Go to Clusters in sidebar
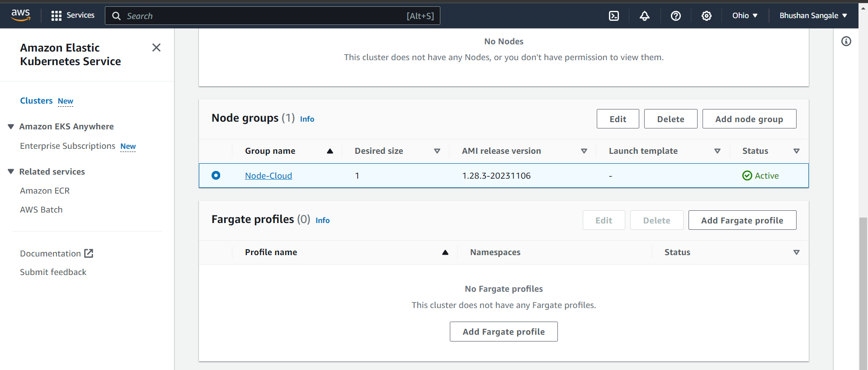The width and height of the screenshot is (868, 370). (36, 101)
